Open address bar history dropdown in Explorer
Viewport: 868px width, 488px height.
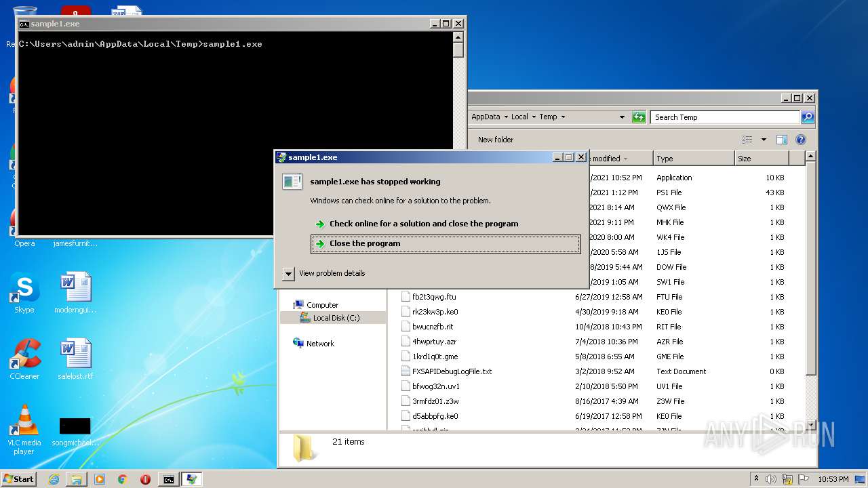point(622,117)
